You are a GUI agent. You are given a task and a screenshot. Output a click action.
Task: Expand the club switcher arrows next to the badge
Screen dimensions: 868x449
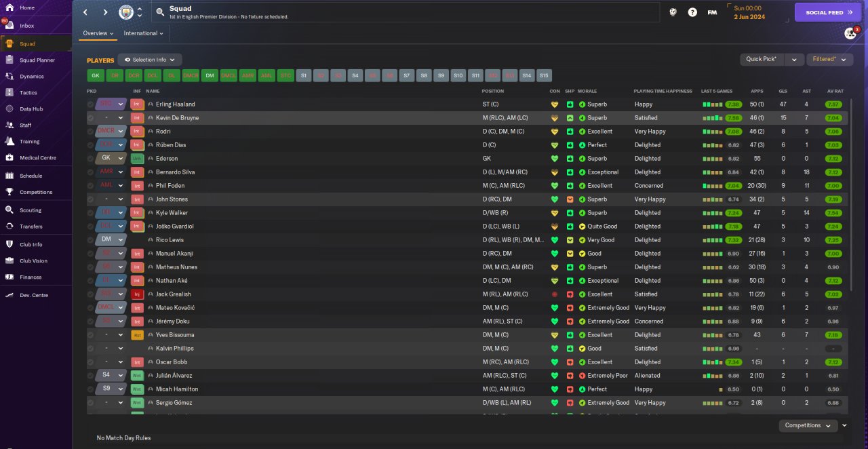[x=140, y=12]
